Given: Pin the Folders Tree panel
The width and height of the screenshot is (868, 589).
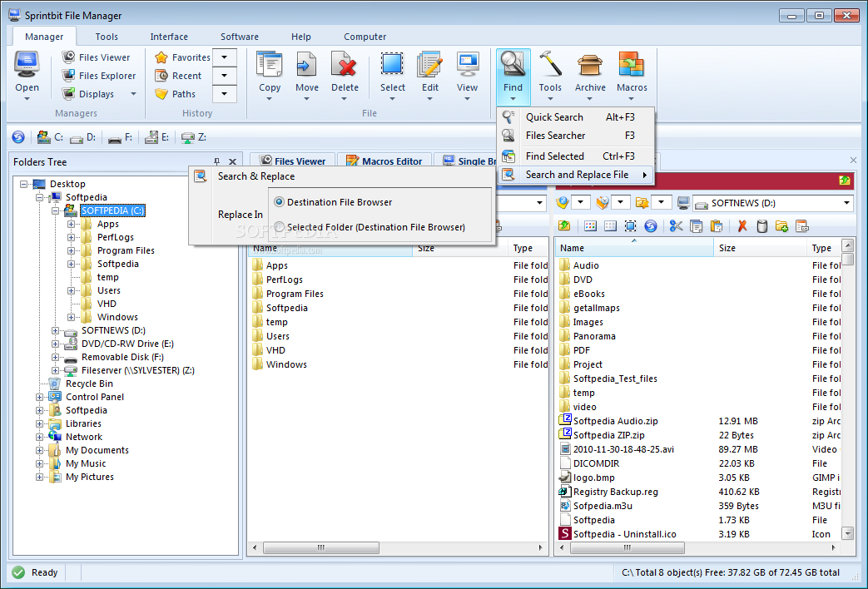Looking at the screenshot, I should [x=216, y=161].
